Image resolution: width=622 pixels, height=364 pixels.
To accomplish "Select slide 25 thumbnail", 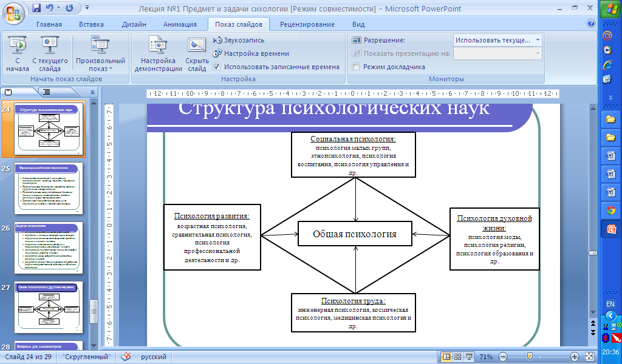I will (49, 189).
